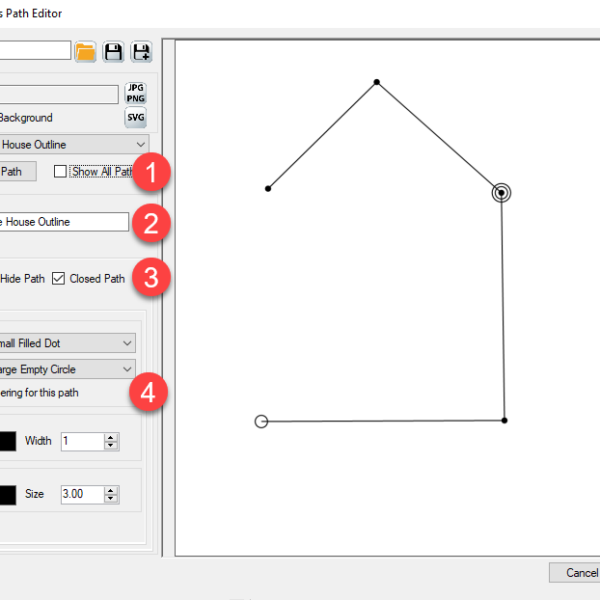Select the roof peak point on the canvas

377,82
